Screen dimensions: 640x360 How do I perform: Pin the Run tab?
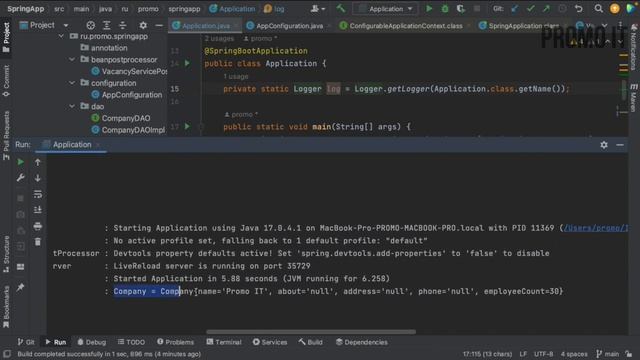pos(20,288)
